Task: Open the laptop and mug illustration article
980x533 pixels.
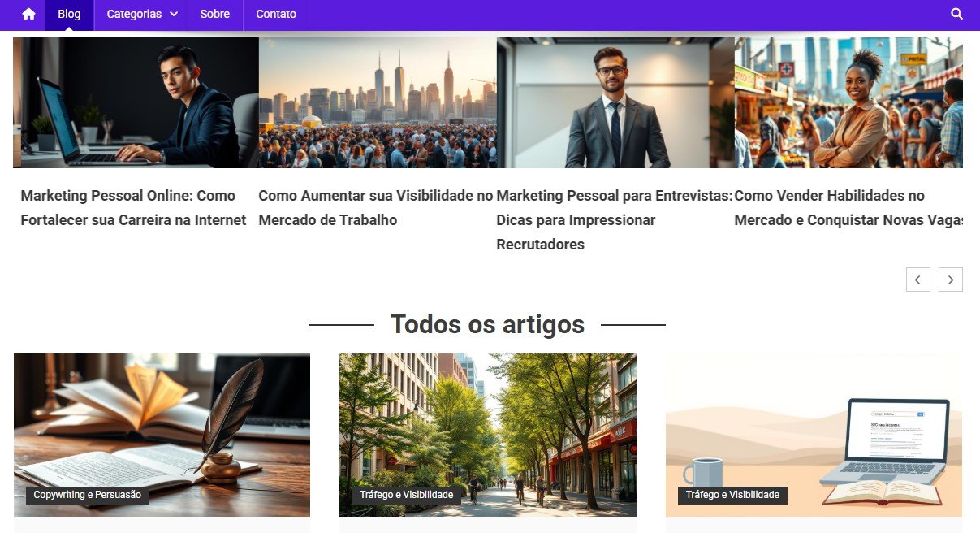Action: pyautogui.click(x=814, y=435)
